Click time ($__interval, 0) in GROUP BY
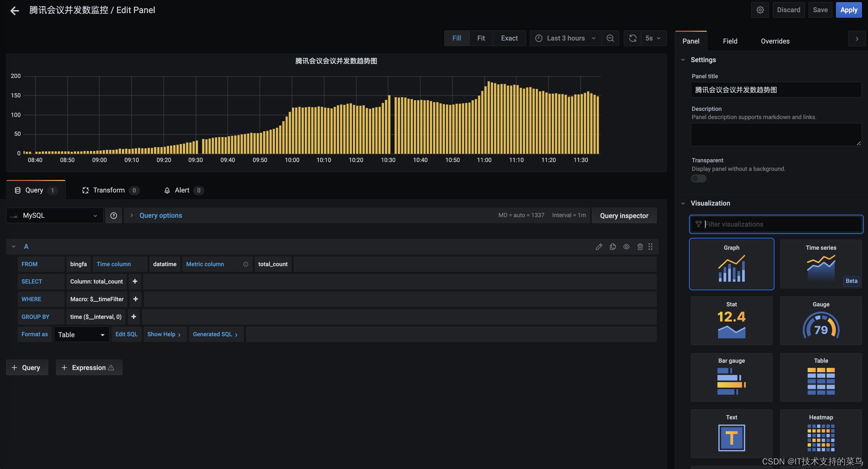 (96, 317)
